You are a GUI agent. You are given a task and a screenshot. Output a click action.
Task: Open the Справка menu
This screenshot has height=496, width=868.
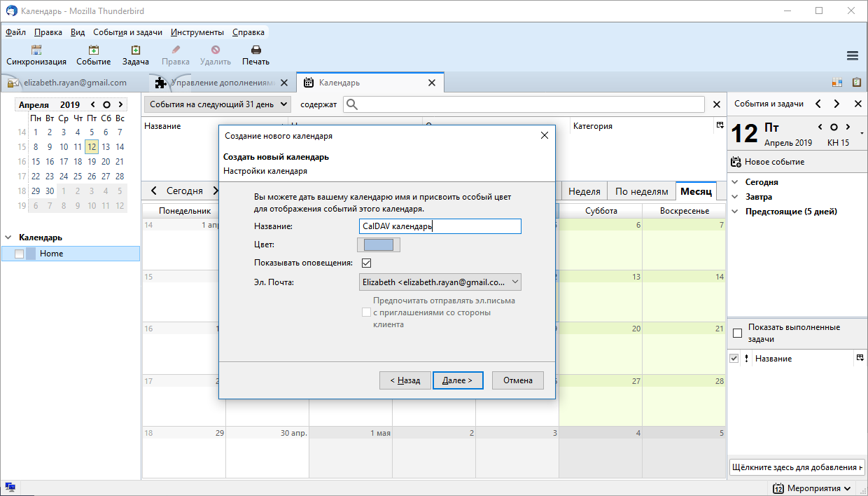[x=248, y=32]
